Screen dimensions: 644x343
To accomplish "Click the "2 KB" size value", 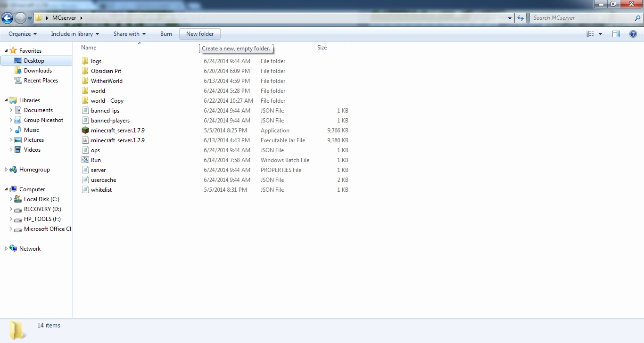I will pos(343,180).
